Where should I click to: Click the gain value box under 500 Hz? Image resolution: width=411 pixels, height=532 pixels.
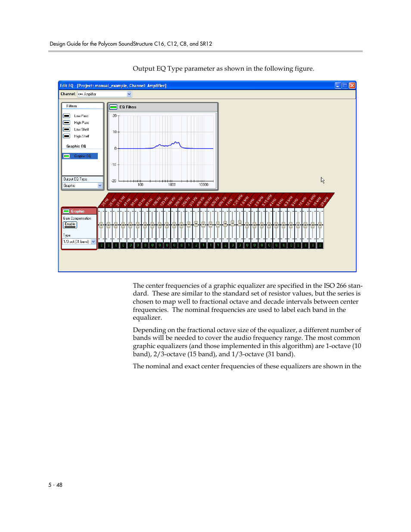pos(203,245)
